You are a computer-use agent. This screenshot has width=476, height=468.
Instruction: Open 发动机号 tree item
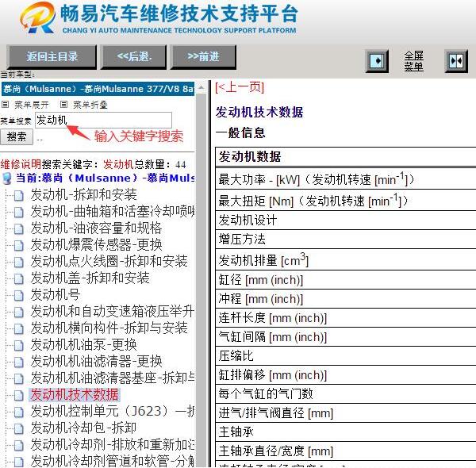pyautogui.click(x=56, y=295)
